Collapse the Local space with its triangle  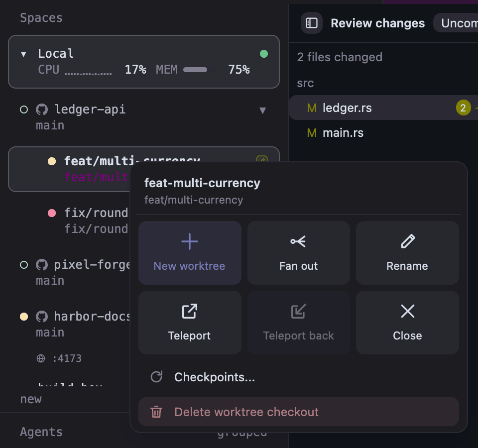point(23,55)
